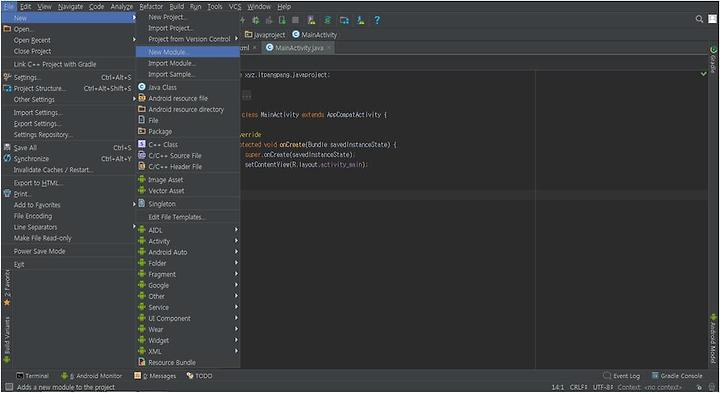Expand the Widget submenu

point(188,340)
